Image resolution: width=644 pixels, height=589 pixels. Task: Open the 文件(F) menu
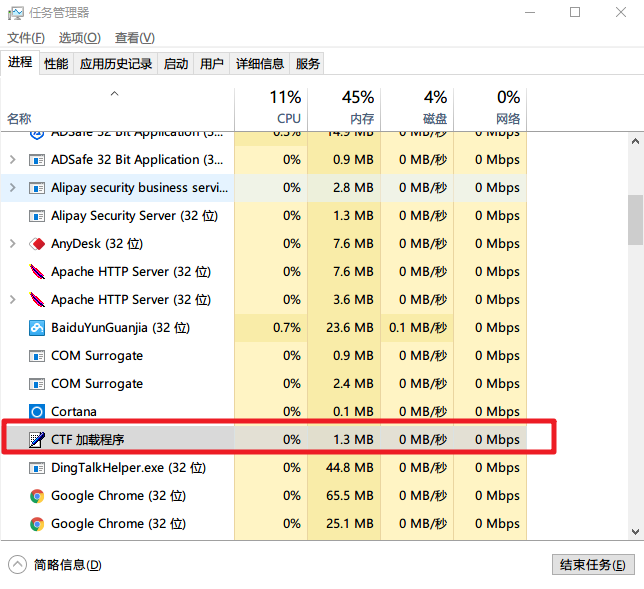26,38
